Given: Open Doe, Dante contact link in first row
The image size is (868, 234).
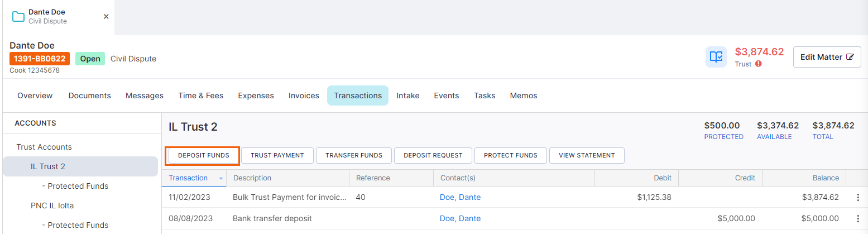Looking at the screenshot, I should pos(460,197).
